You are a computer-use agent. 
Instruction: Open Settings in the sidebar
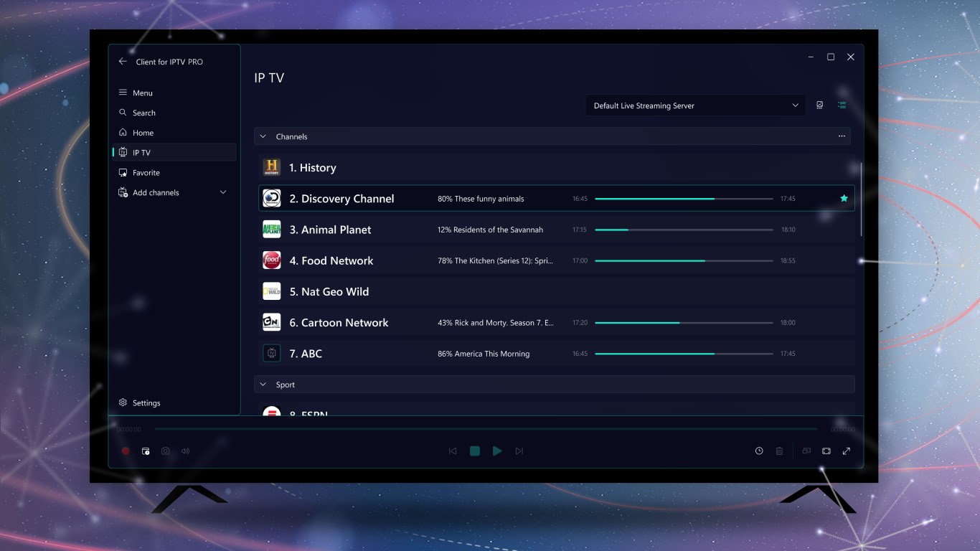[174, 403]
